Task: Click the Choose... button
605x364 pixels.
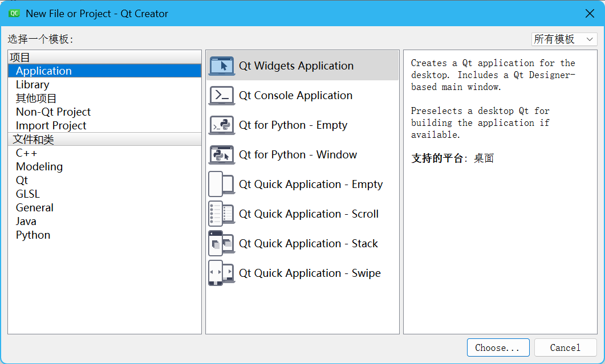Action: [x=498, y=348]
